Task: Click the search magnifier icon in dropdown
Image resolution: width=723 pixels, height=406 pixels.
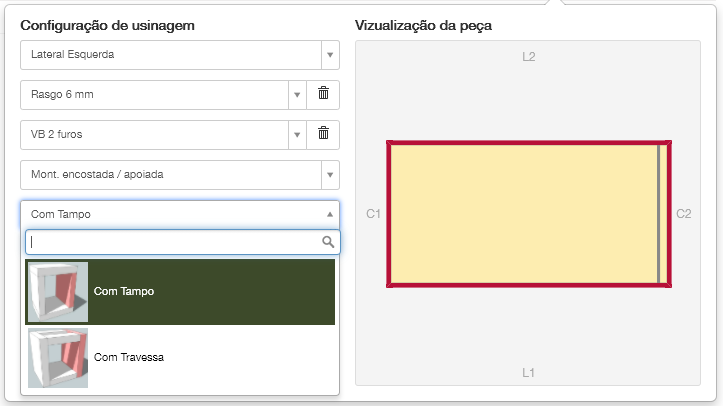Action: [327, 242]
